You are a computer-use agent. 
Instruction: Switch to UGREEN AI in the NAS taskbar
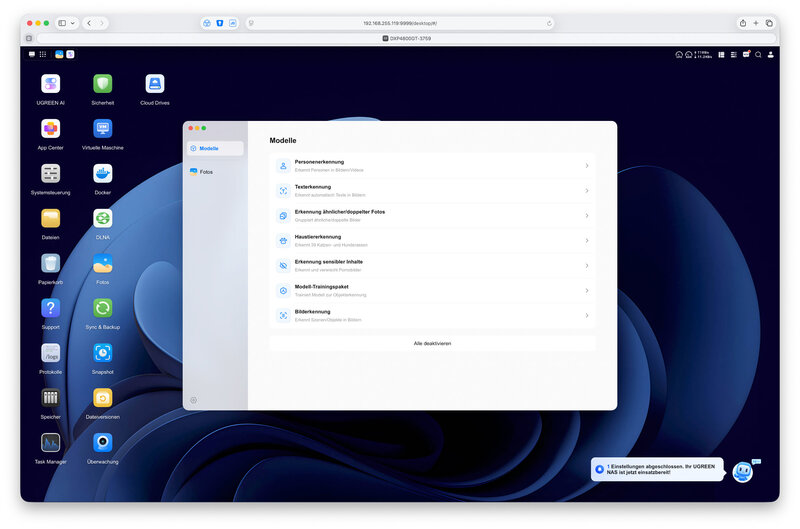click(x=70, y=54)
